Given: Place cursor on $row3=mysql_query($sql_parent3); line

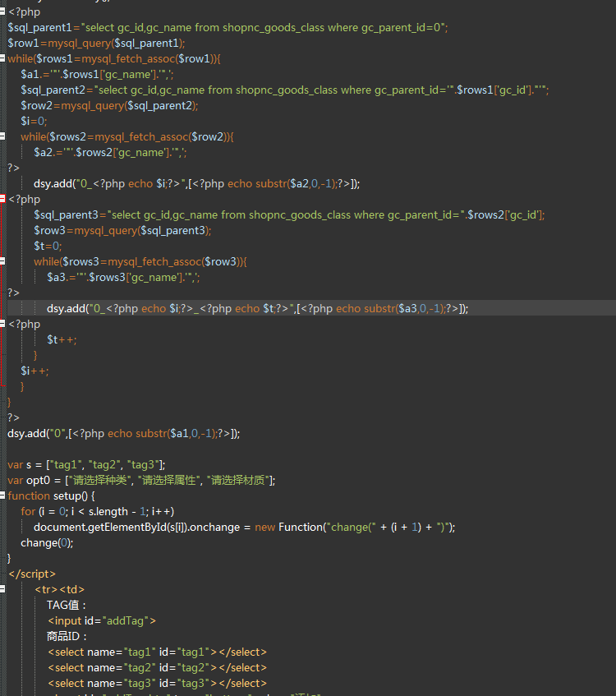Looking at the screenshot, I should pos(123,230).
